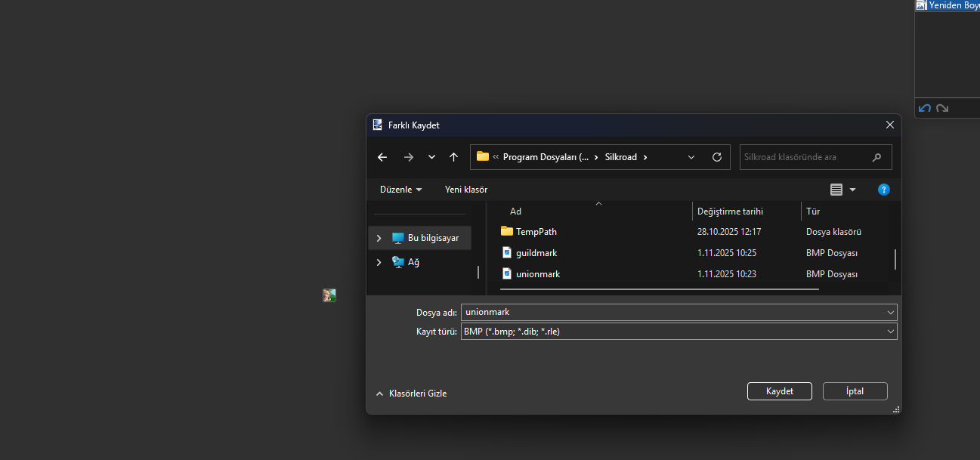The image size is (980, 460).
Task: Click Yeni klasör to create folder
Action: click(x=465, y=190)
